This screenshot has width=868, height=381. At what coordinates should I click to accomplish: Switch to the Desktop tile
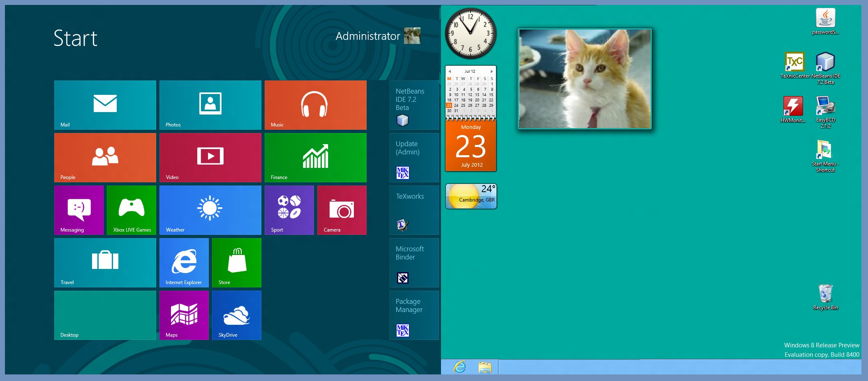point(105,315)
